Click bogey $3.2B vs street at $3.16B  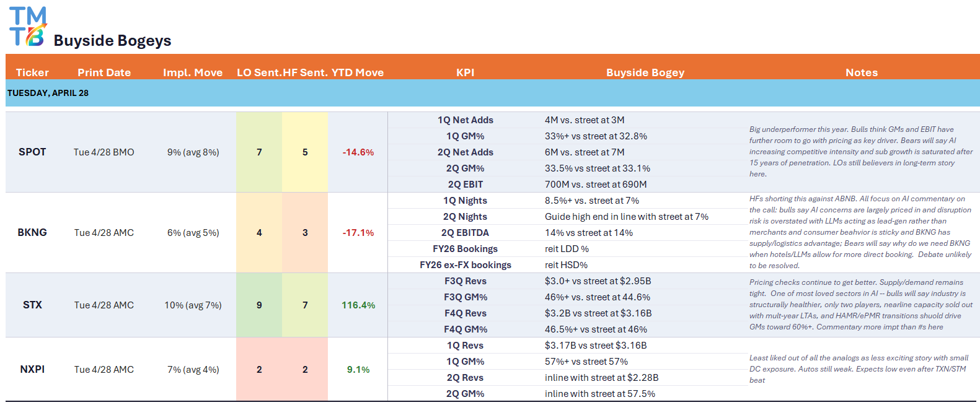pos(598,313)
